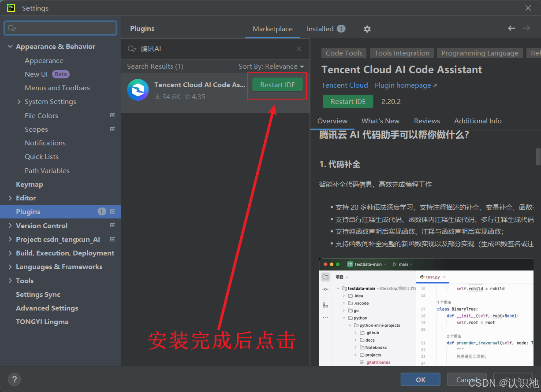This screenshot has height=392, width=541.
Task: Click the project-level icon beside Version Control
Action: click(x=112, y=225)
